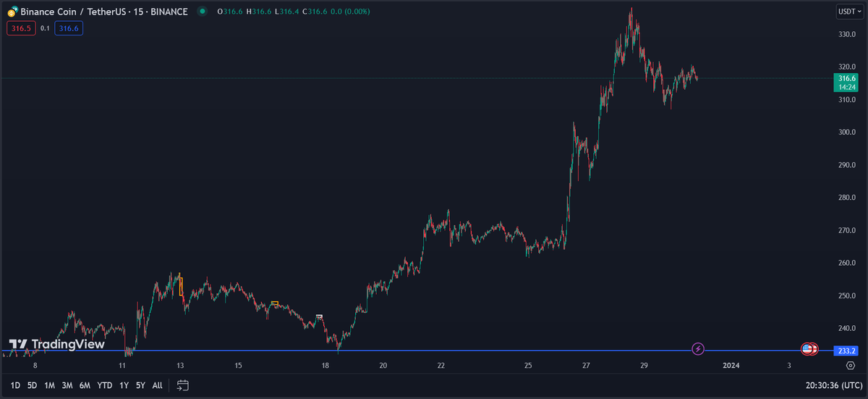The height and width of the screenshot is (399, 868).
Task: Select the tall orange marker near date 13
Action: tap(180, 287)
